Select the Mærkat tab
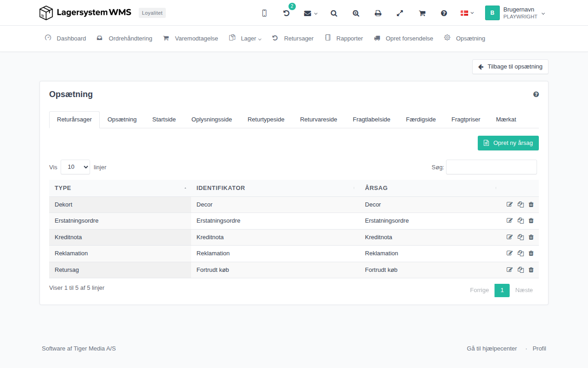588x368 pixels. (x=506, y=120)
